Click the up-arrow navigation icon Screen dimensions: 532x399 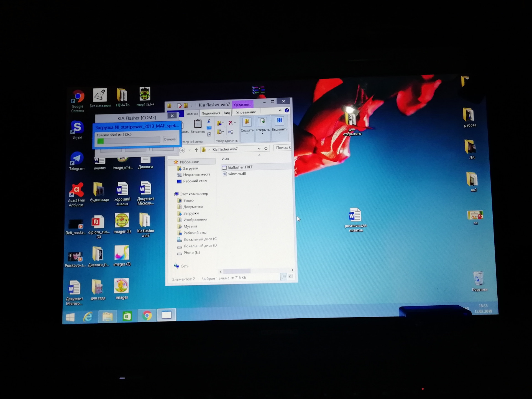[196, 150]
